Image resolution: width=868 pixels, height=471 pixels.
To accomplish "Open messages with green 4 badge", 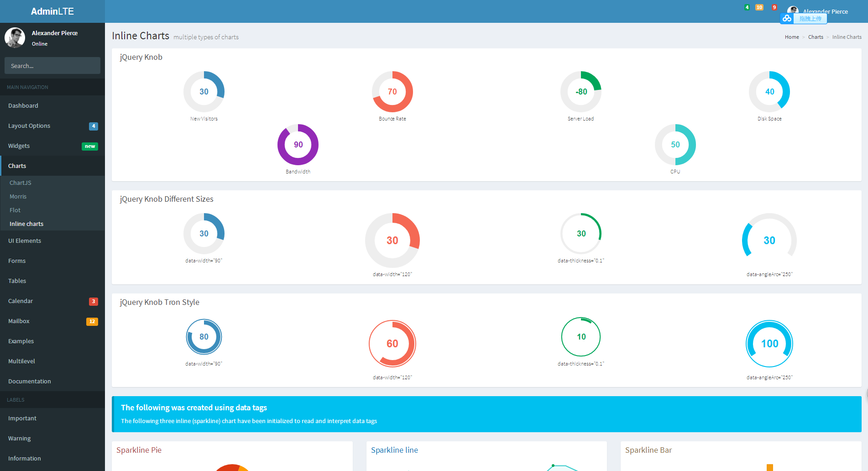I will 747,7.
